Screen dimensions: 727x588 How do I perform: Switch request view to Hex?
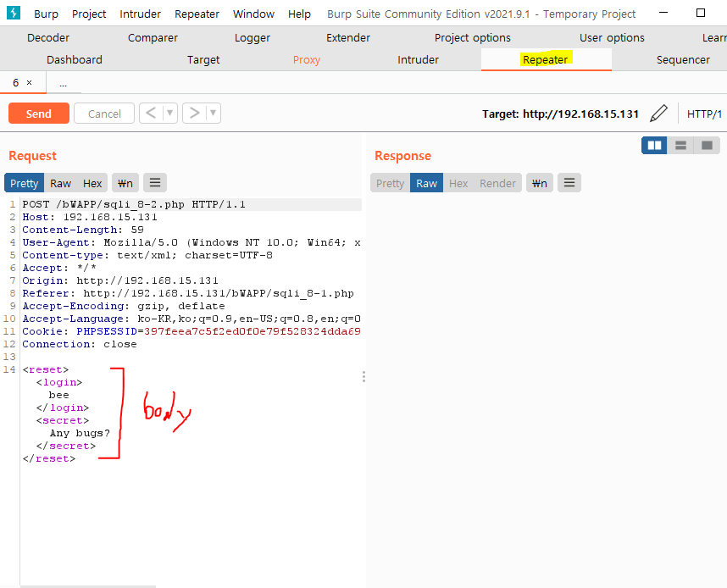tap(92, 183)
